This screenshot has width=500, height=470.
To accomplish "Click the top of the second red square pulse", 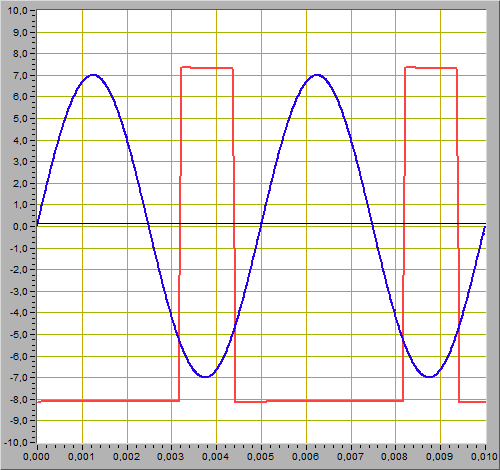I will click(x=431, y=68).
